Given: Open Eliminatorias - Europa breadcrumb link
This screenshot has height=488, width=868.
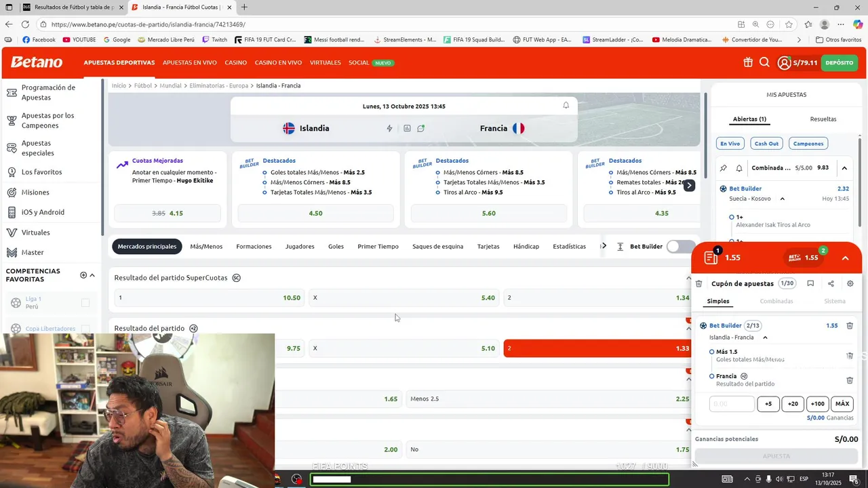Looking at the screenshot, I should coord(219,85).
